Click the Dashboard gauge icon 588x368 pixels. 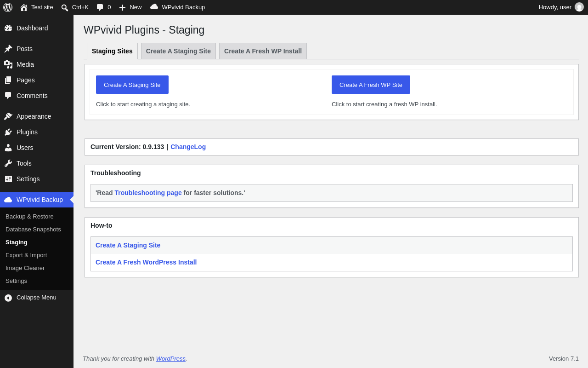point(8,28)
